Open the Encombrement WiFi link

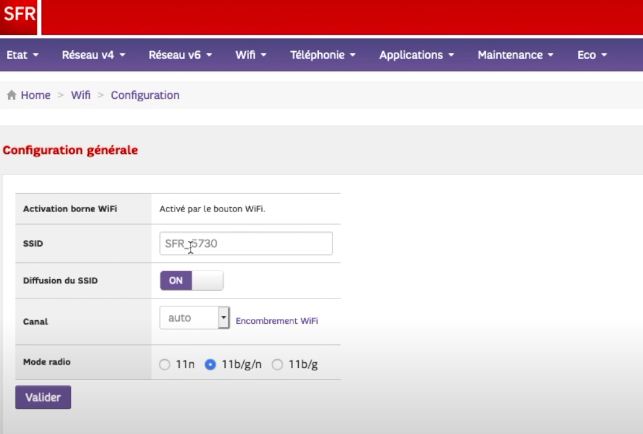click(x=277, y=321)
